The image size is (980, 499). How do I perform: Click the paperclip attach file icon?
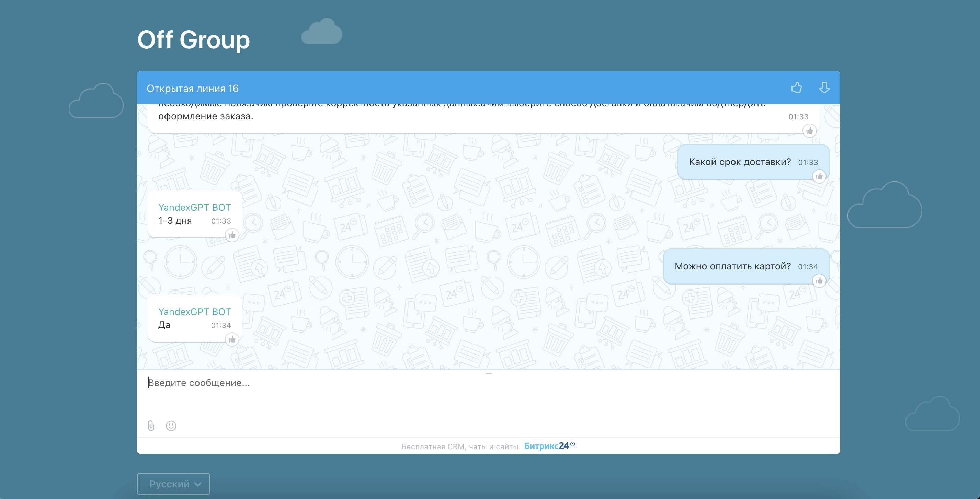coord(151,426)
